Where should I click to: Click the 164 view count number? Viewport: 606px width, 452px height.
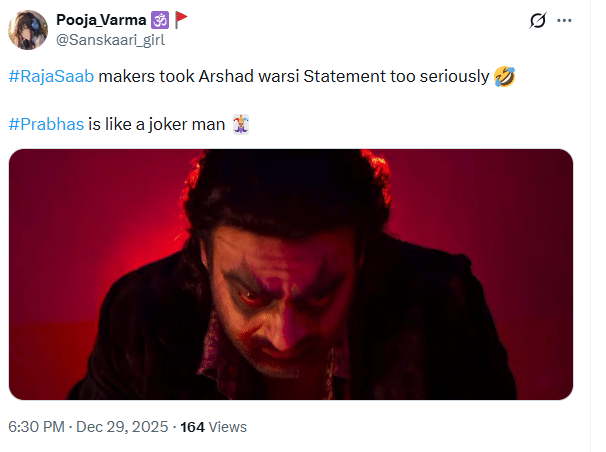[x=192, y=427]
